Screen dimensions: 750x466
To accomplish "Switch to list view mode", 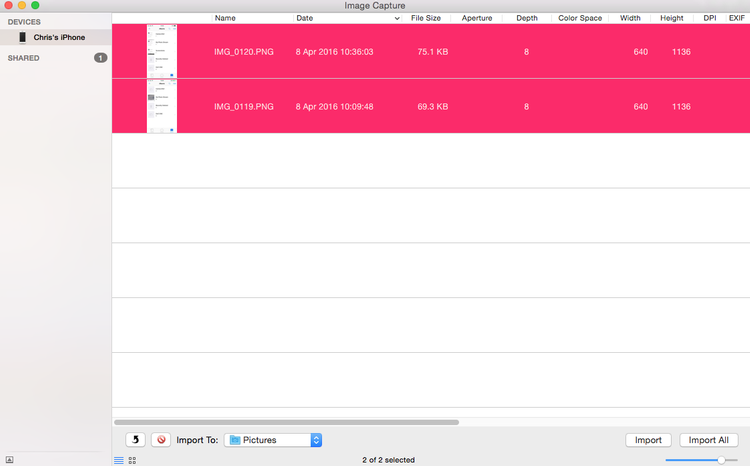I will 119,460.
